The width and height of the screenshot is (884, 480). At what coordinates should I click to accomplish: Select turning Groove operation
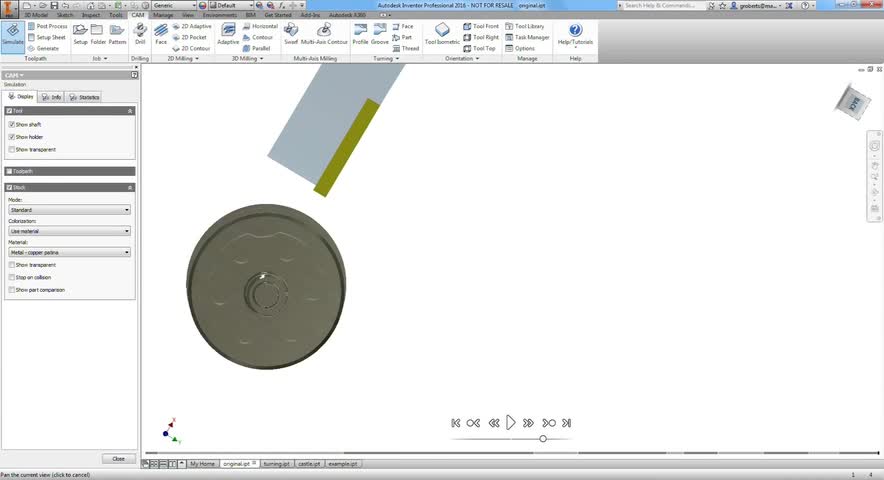coord(379,34)
